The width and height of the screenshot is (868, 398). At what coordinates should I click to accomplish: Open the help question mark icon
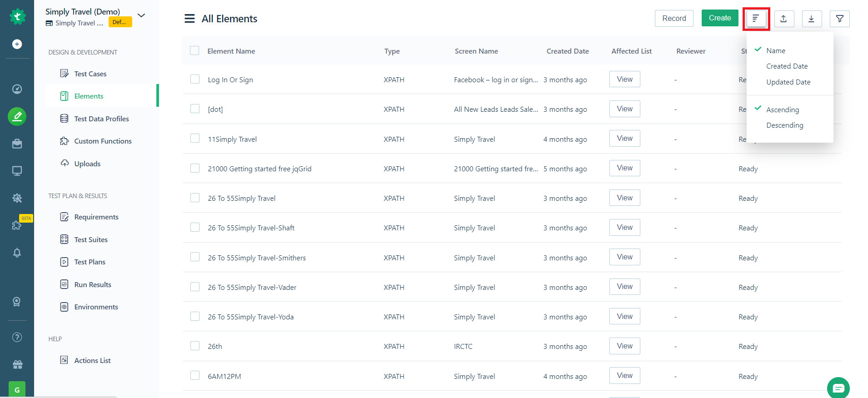pos(17,337)
